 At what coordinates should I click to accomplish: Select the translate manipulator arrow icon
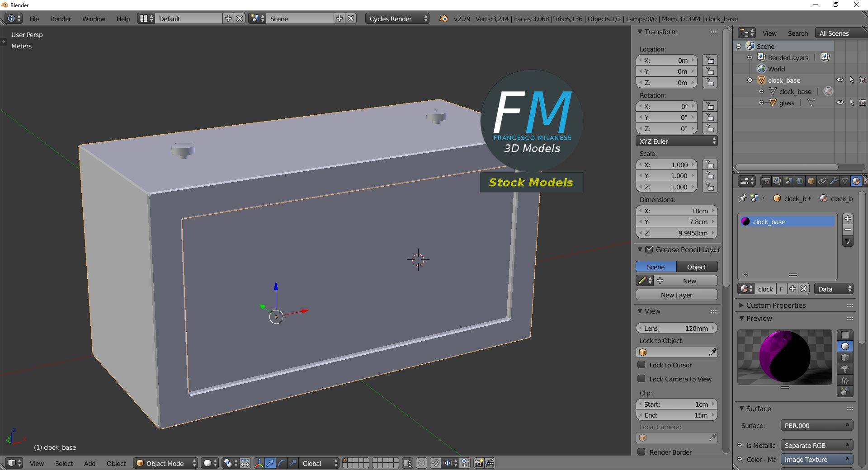click(270, 463)
